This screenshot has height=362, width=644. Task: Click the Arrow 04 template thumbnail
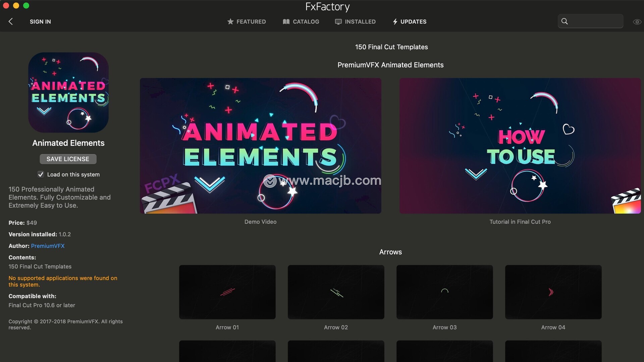[x=553, y=292]
